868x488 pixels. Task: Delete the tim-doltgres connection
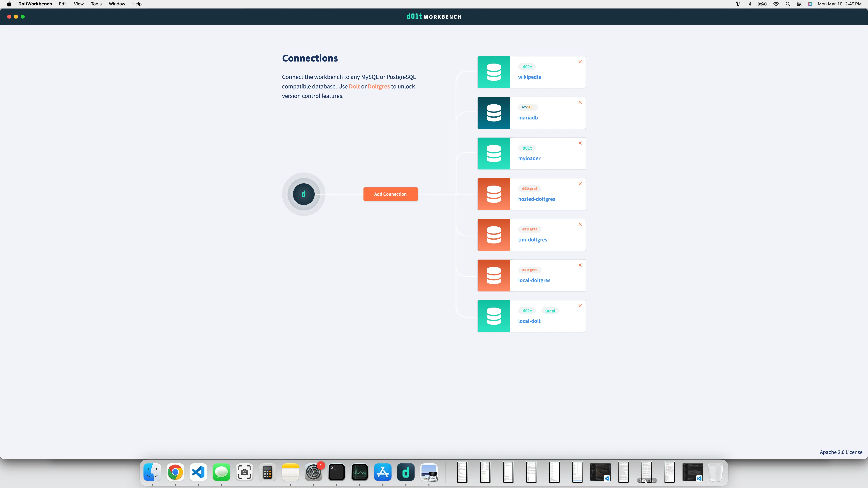(580, 224)
